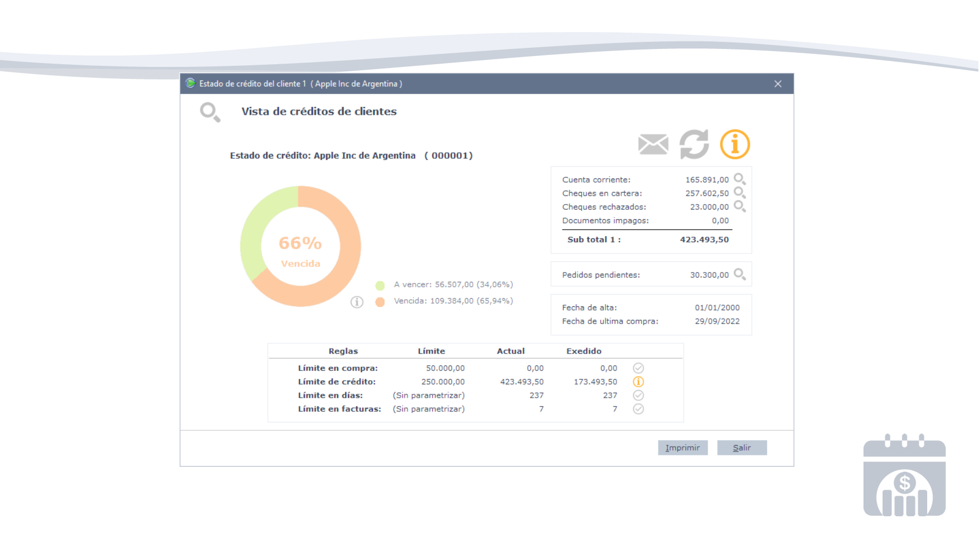Open detail magnifier for Cheques rechazados
This screenshot has height=544, width=980.
click(x=739, y=206)
